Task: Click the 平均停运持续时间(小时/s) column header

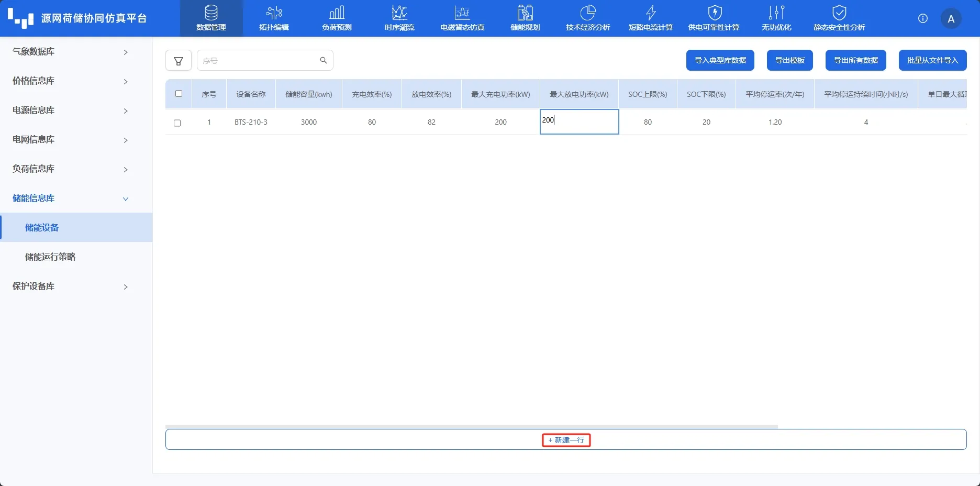Action: coord(866,94)
